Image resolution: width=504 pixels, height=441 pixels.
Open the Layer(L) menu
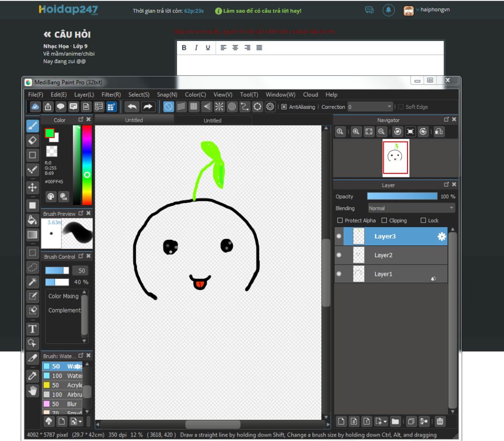(x=84, y=95)
